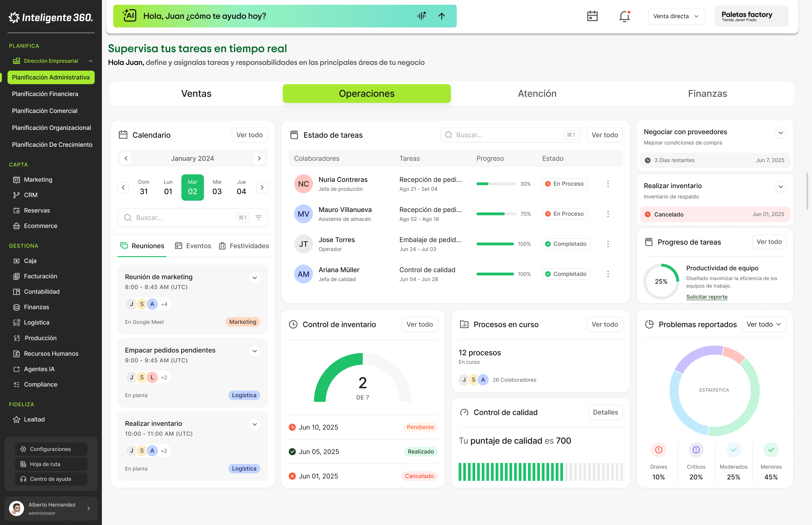Viewport: 812px width, 525px height.
Task: Expand the Negociar con proveedores card
Action: point(780,133)
